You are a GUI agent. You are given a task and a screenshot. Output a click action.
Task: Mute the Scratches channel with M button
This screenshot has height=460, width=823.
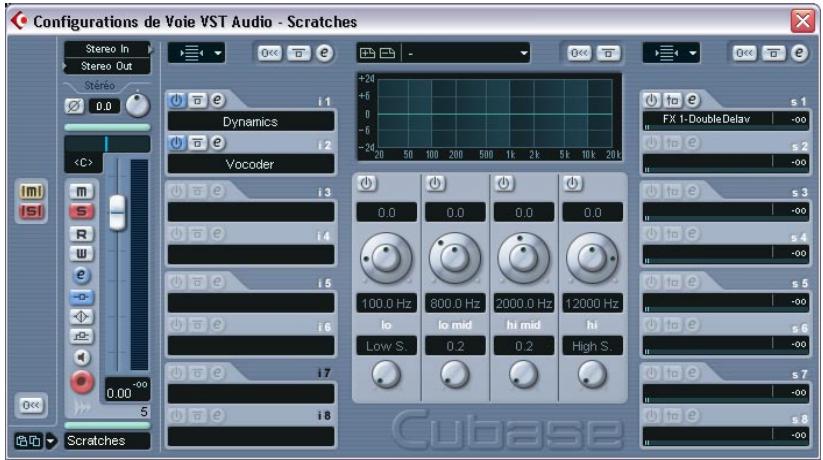(x=81, y=192)
